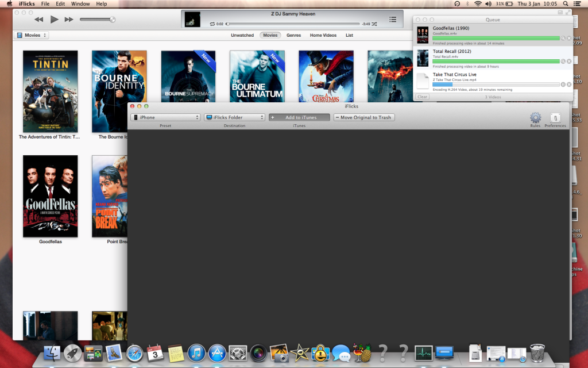This screenshot has height=368, width=588.
Task: Open the pineapple cocktail app in dock
Action: (x=362, y=353)
